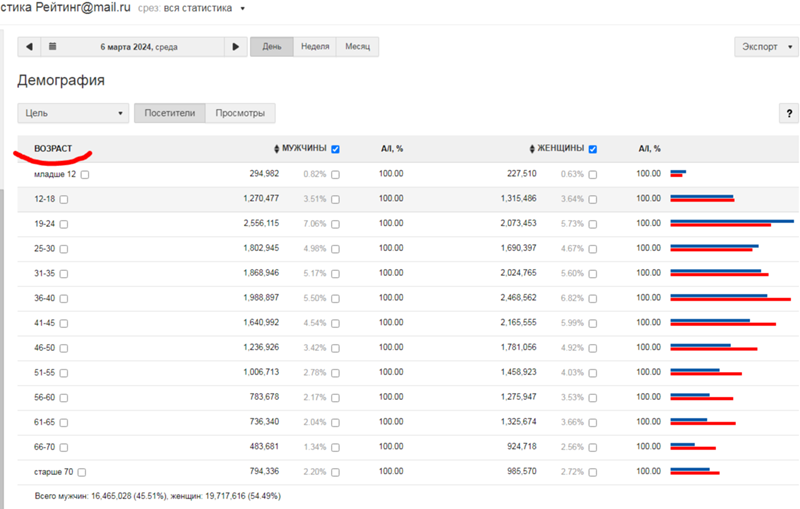Go to previous day with left arrow

(x=29, y=47)
